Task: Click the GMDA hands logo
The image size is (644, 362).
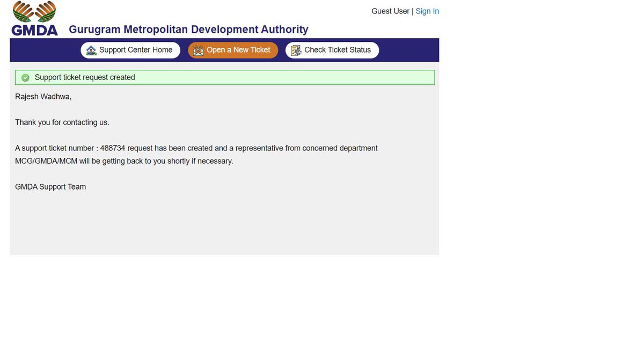Action: click(34, 18)
